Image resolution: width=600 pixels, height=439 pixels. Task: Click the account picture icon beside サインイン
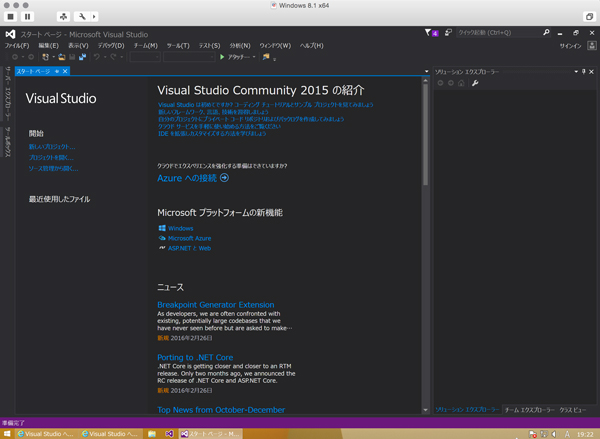pos(592,46)
